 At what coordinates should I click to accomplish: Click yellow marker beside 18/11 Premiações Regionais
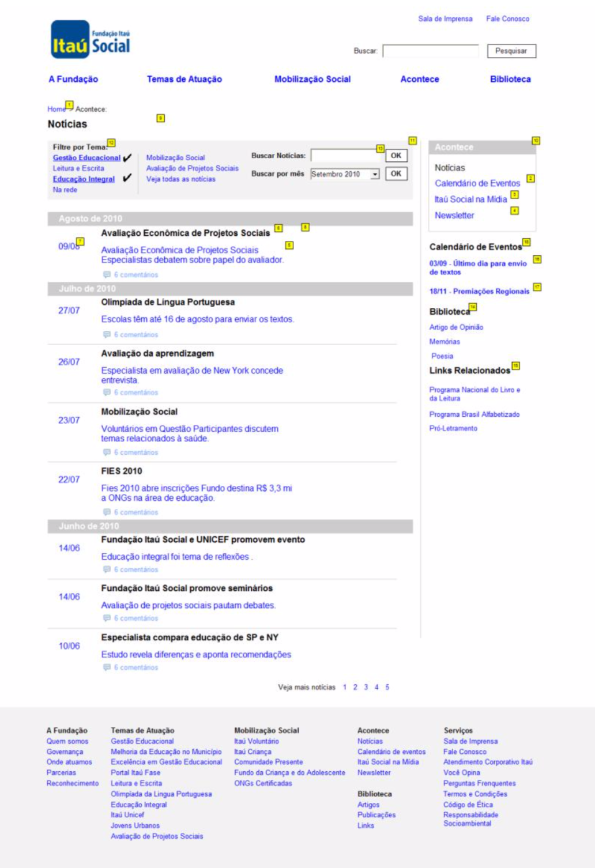[537, 287]
